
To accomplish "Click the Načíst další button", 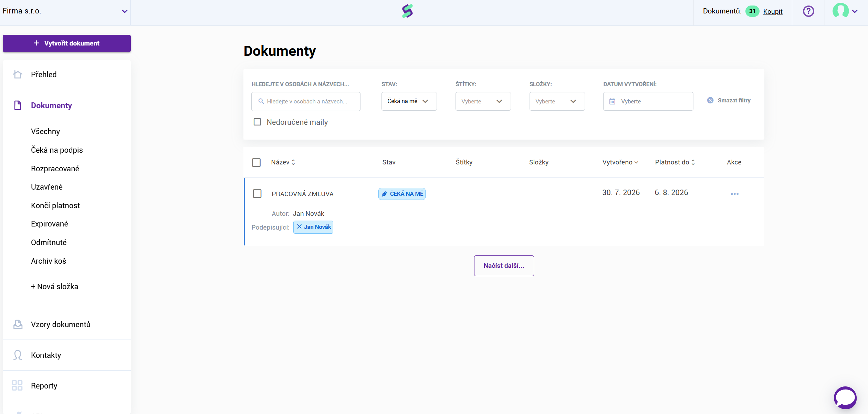I will point(504,266).
